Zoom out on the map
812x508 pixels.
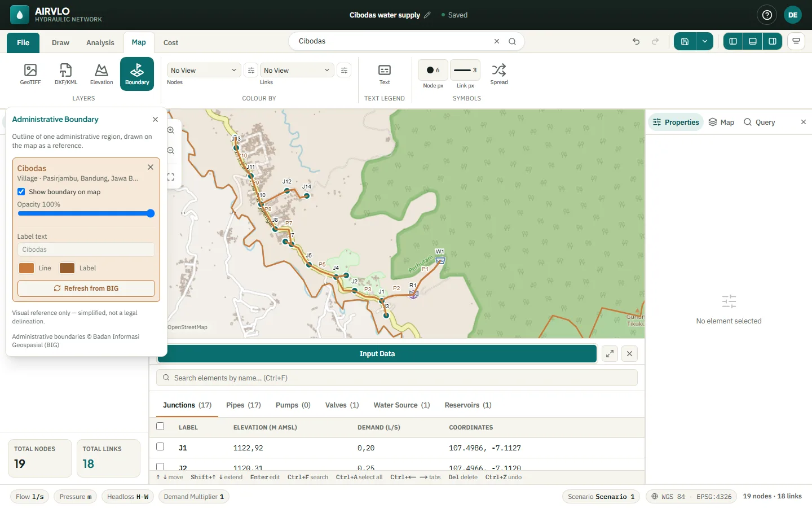click(171, 151)
